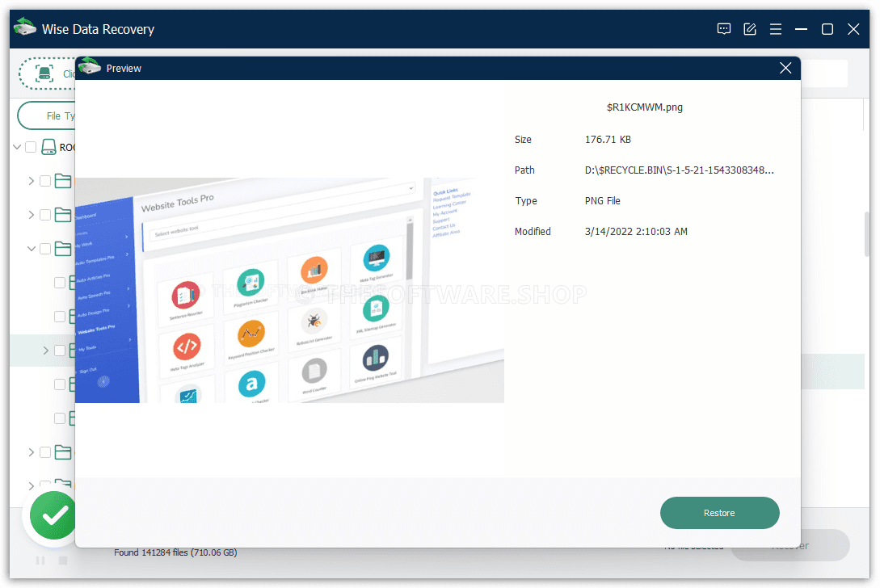Click the Recover button in main window
Screen dimensions: 880x588
point(790,545)
